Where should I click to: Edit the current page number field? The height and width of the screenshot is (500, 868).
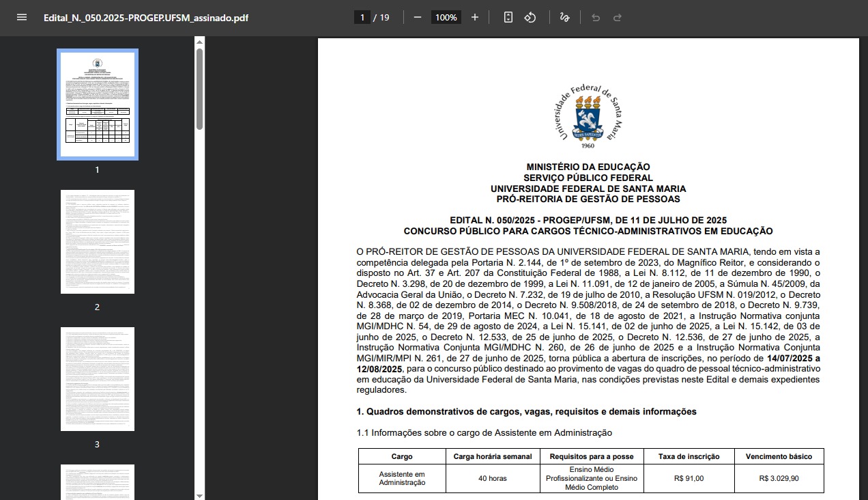tap(362, 17)
